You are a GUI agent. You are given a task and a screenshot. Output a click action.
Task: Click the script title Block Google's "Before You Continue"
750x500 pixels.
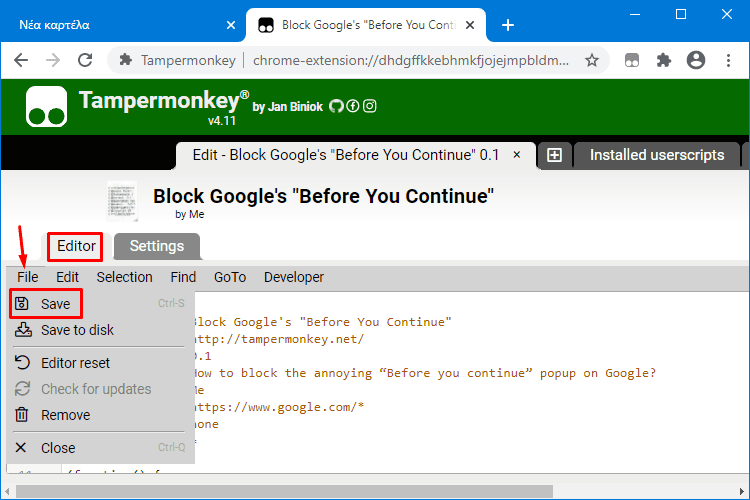coord(323,196)
